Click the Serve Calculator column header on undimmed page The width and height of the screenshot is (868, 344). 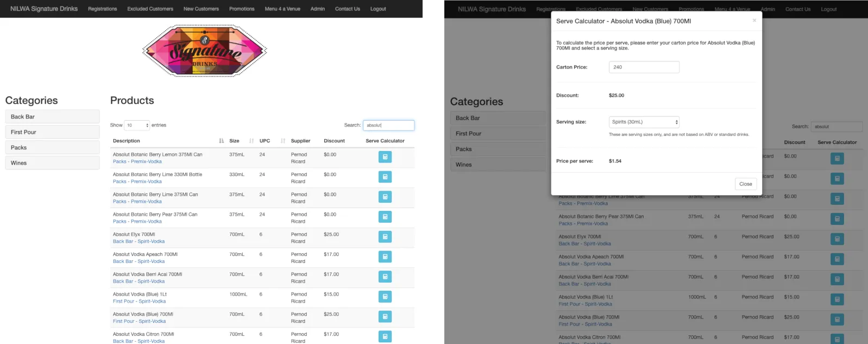coord(385,141)
